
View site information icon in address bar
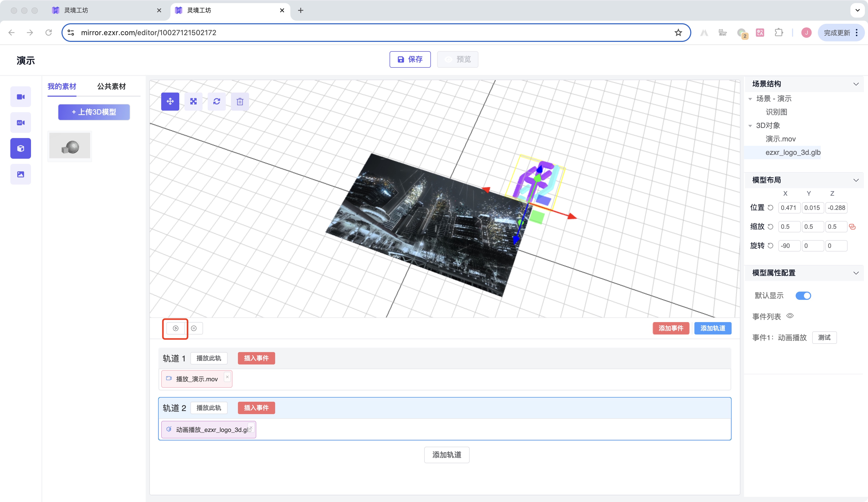point(71,32)
